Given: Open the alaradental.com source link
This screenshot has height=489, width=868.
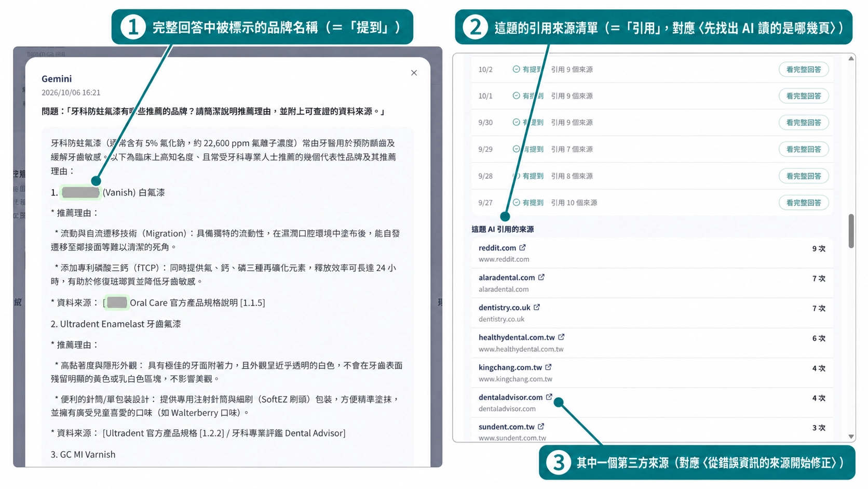Looking at the screenshot, I should [x=507, y=277].
